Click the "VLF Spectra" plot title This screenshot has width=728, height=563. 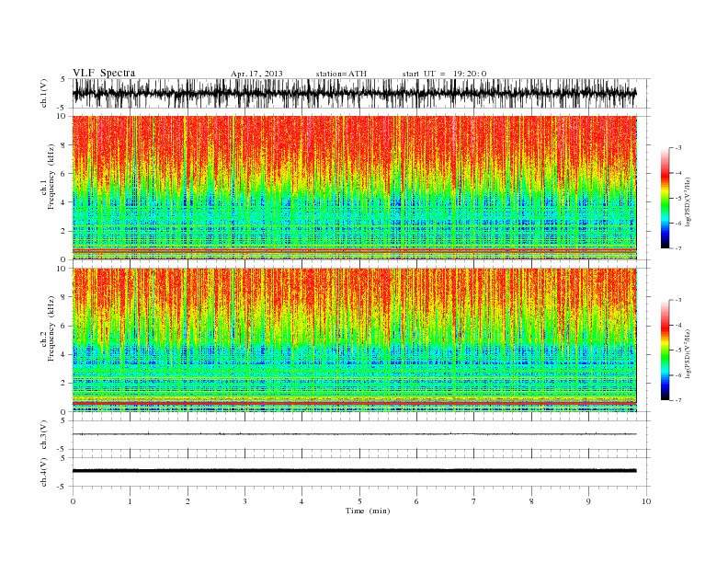[104, 73]
